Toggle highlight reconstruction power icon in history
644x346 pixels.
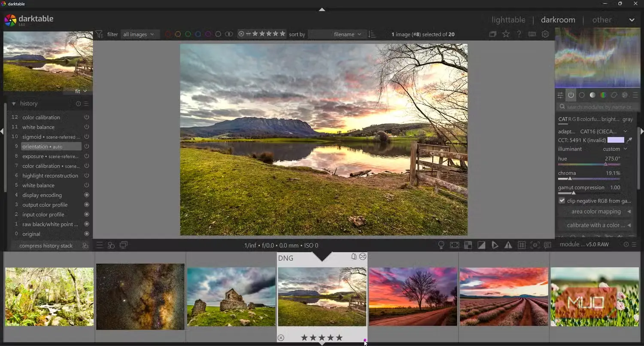point(87,175)
